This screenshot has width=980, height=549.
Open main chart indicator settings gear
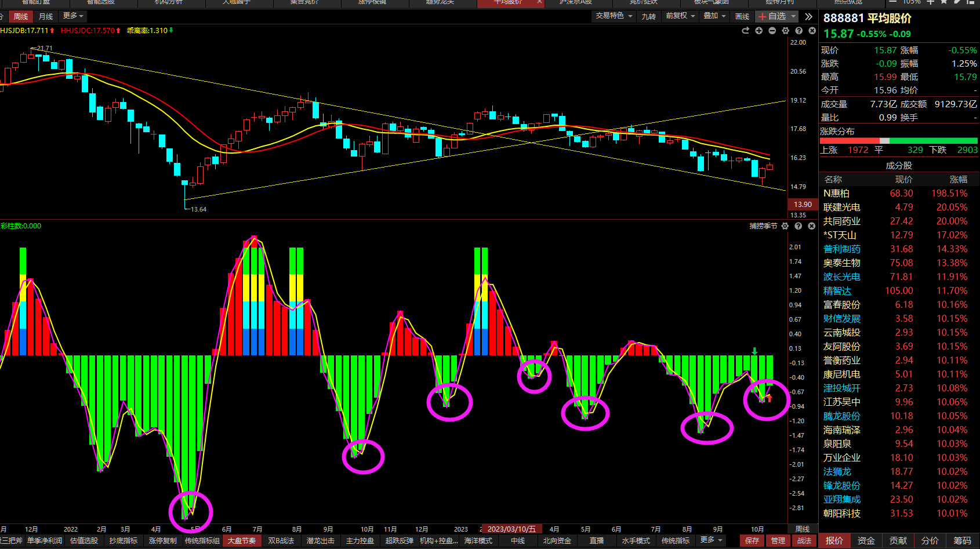click(785, 31)
